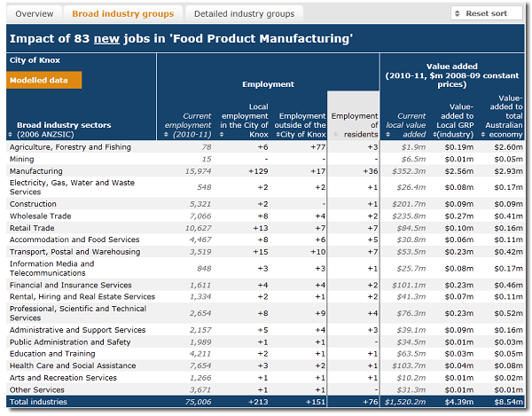Click the Retail Trade row label
The image size is (532, 416).
35,227
